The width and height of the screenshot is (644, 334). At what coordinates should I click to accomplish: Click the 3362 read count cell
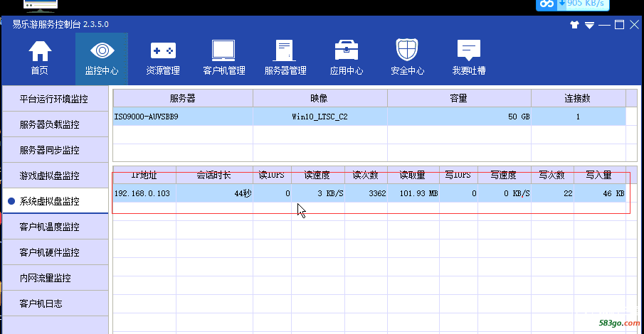[x=366, y=193]
